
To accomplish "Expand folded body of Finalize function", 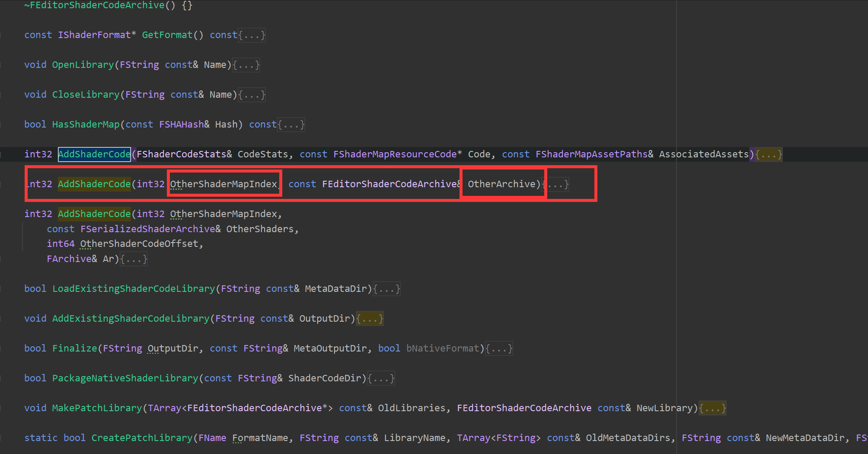I will [499, 348].
